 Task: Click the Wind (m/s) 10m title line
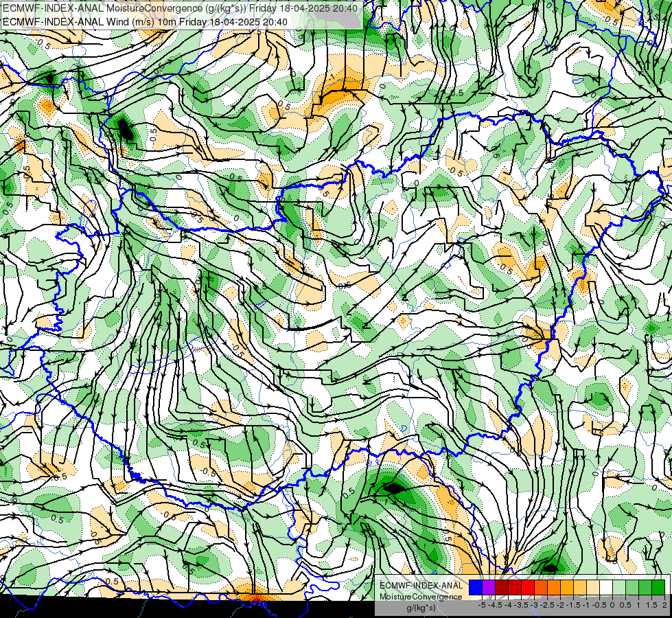[x=145, y=22]
